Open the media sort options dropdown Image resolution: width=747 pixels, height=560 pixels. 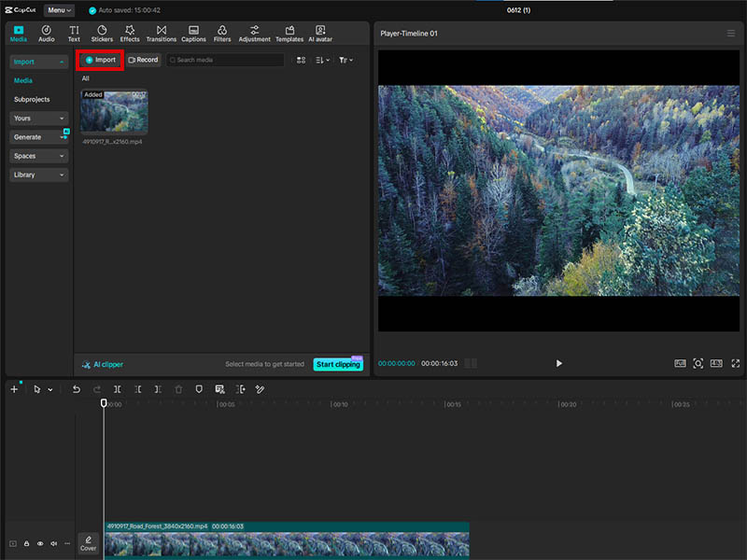(322, 60)
